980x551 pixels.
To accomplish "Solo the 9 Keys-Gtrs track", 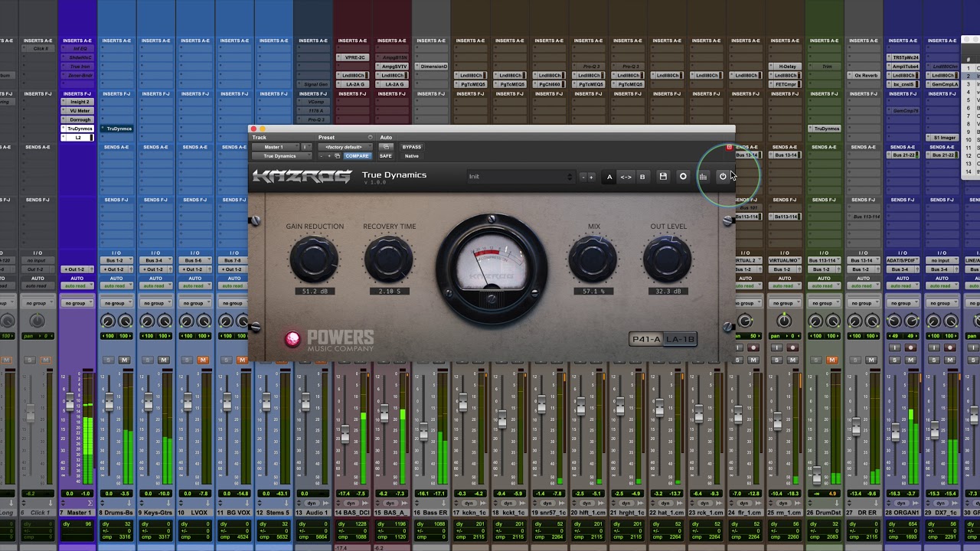I will tap(147, 360).
